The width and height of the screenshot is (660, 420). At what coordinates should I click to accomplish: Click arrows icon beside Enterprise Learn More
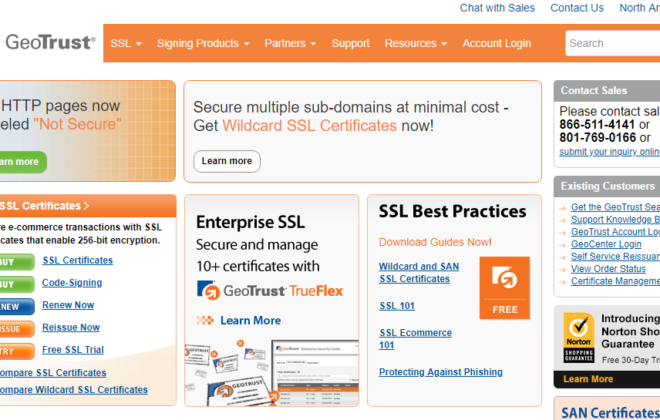pyautogui.click(x=205, y=321)
